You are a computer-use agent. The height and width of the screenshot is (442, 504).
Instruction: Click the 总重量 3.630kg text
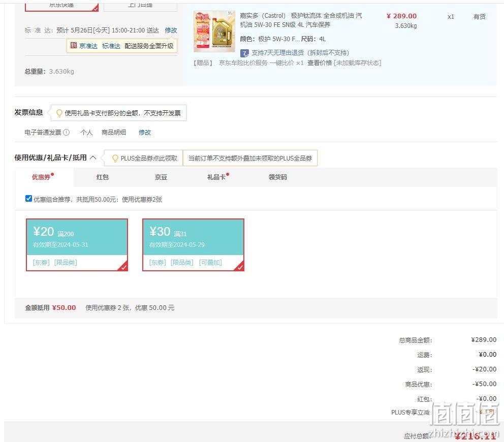(x=49, y=71)
